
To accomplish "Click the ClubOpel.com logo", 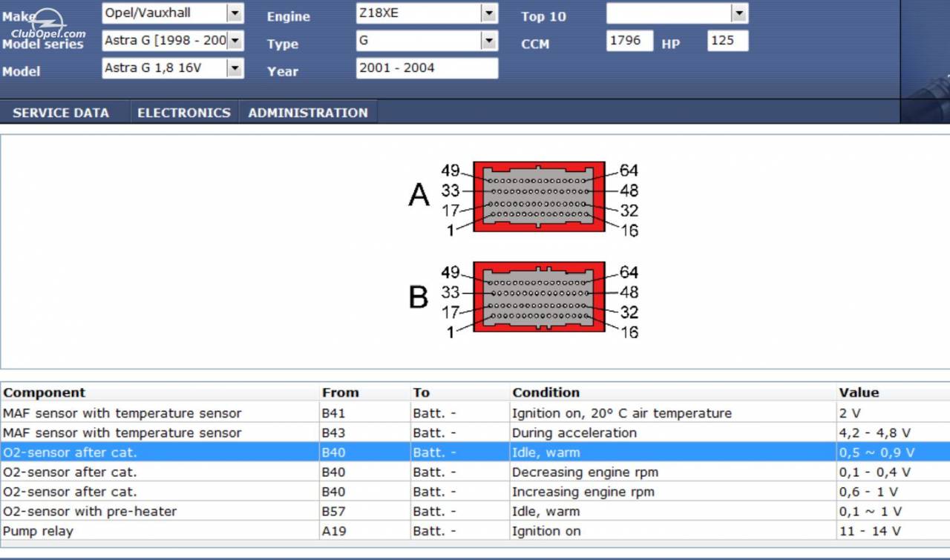I will [48, 24].
